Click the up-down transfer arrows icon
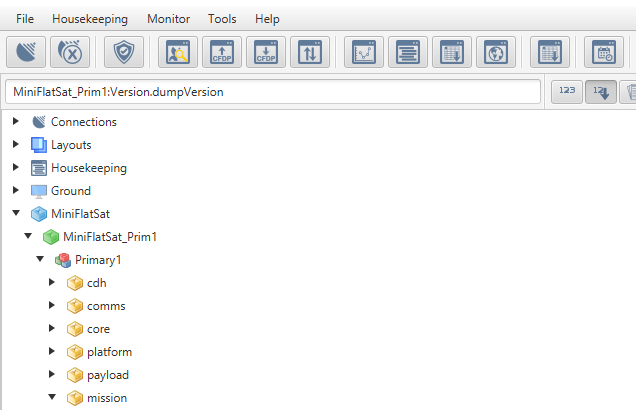Screen dimensions: 636x410 coord(310,53)
